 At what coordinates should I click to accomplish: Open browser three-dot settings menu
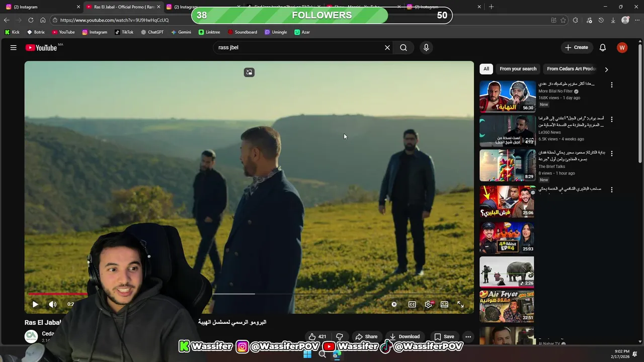coord(637,20)
